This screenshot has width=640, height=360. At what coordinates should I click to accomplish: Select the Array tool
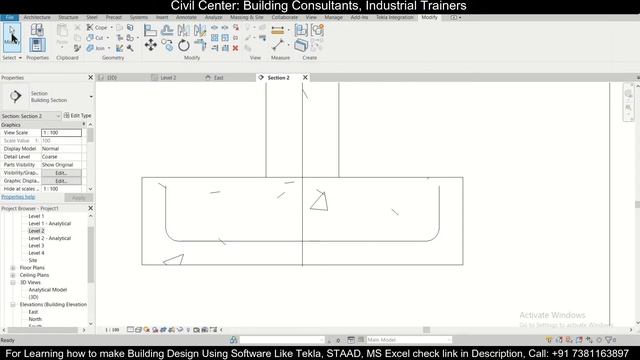tap(214, 38)
